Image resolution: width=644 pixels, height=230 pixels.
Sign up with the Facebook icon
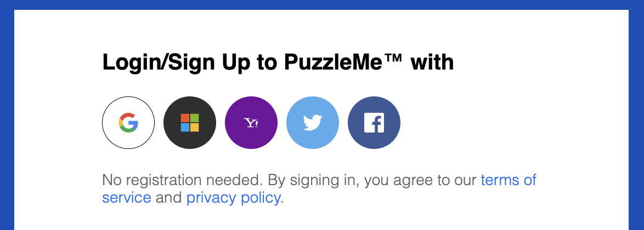pos(374,123)
